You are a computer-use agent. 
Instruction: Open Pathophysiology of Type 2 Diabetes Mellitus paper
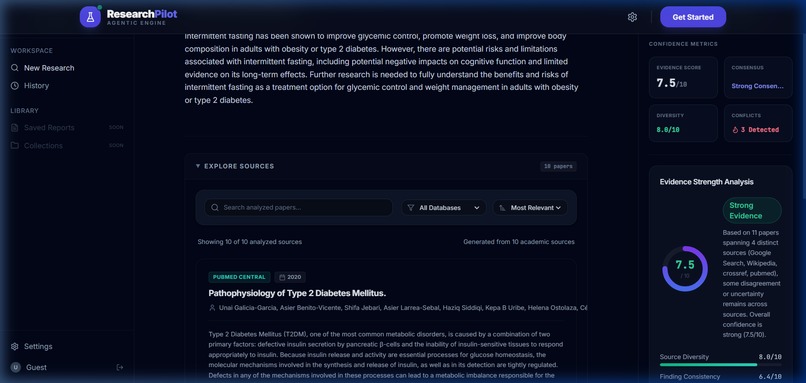tap(297, 293)
